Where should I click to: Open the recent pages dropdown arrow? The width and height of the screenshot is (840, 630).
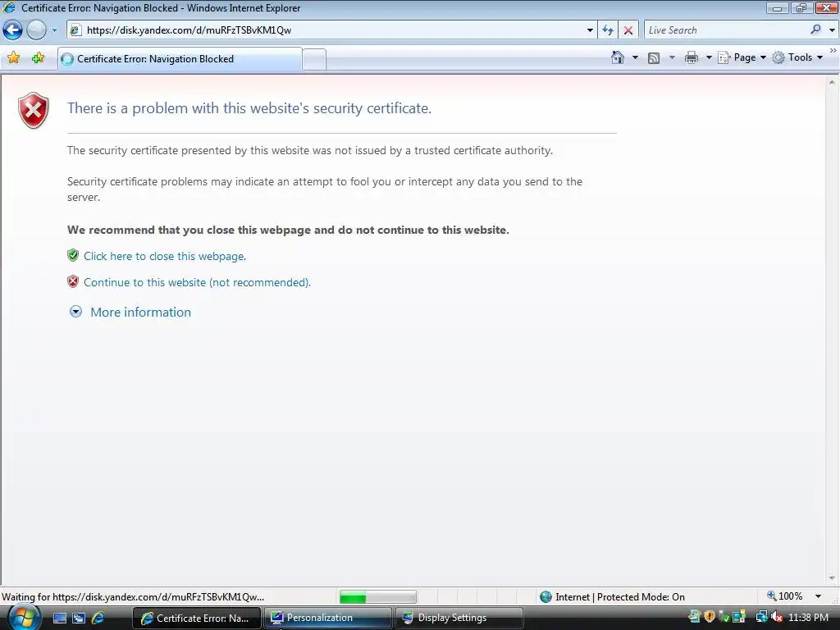(54, 30)
